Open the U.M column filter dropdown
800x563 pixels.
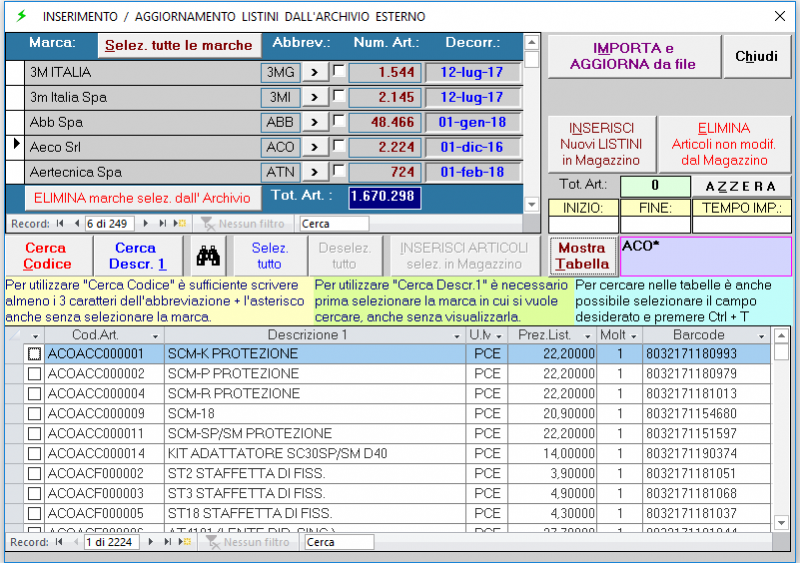click(x=498, y=336)
